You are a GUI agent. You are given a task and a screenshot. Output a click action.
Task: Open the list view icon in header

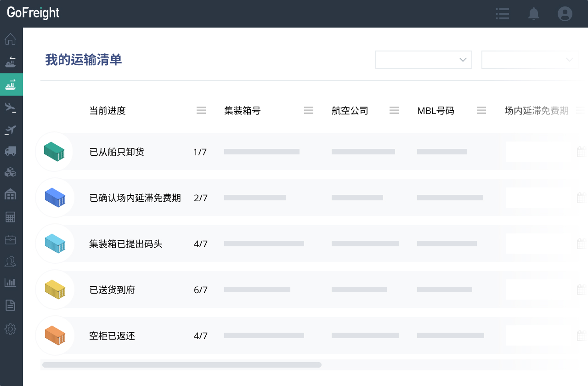pyautogui.click(x=503, y=14)
